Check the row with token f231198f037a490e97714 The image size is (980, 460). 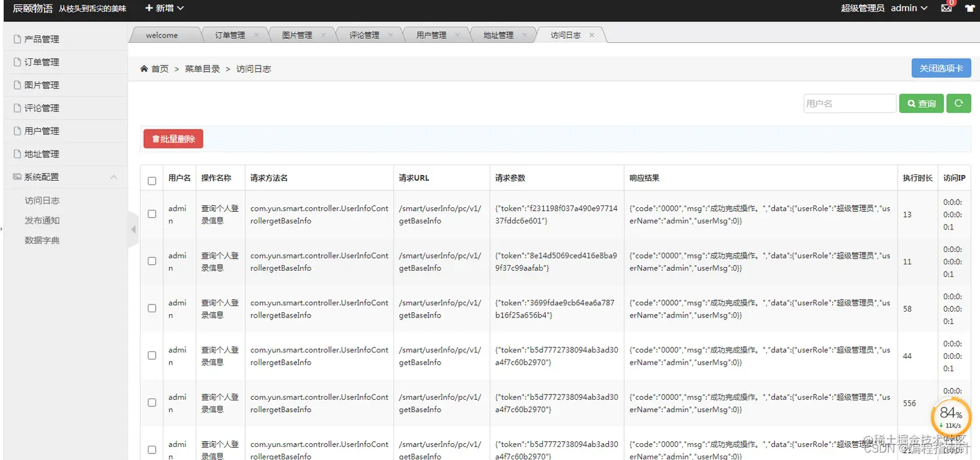pos(152,214)
